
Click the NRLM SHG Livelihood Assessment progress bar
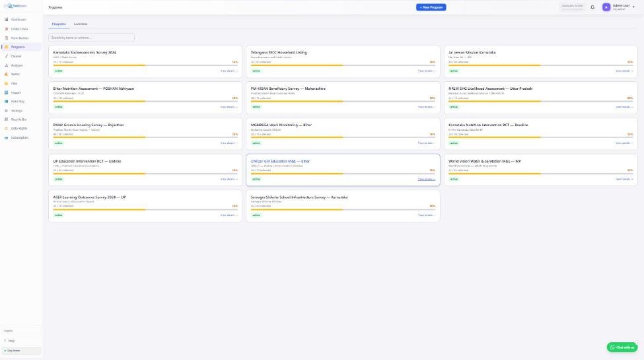tap(540, 101)
